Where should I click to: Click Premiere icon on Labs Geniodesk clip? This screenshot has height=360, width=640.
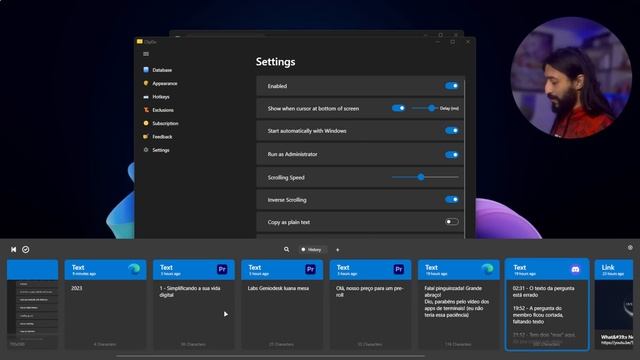click(x=310, y=269)
